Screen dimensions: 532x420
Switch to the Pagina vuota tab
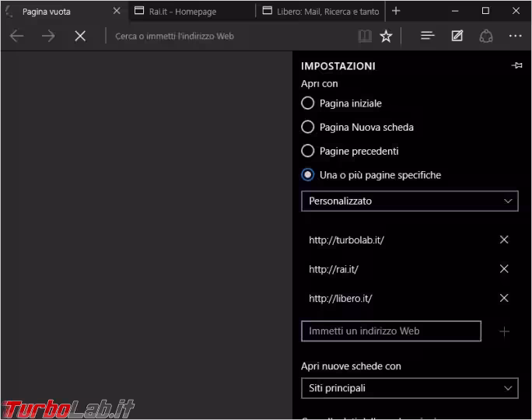65,11
